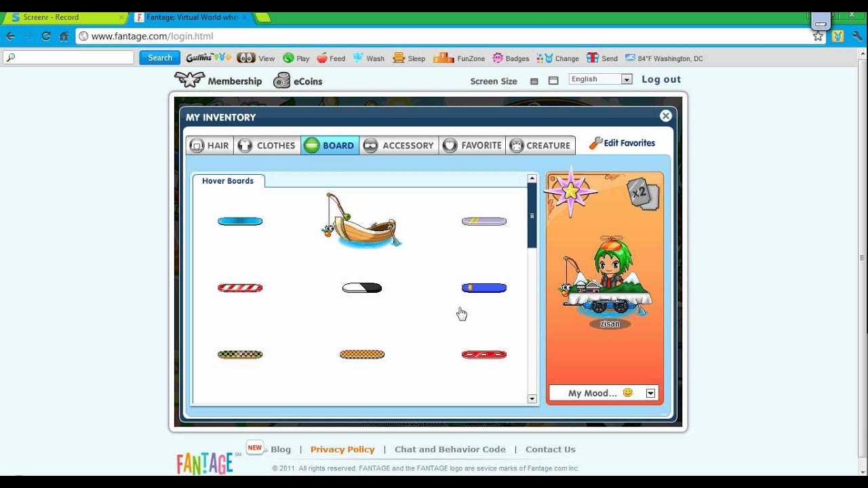This screenshot has width=868, height=488.
Task: Open the Privacy Policy link
Action: [x=342, y=449]
